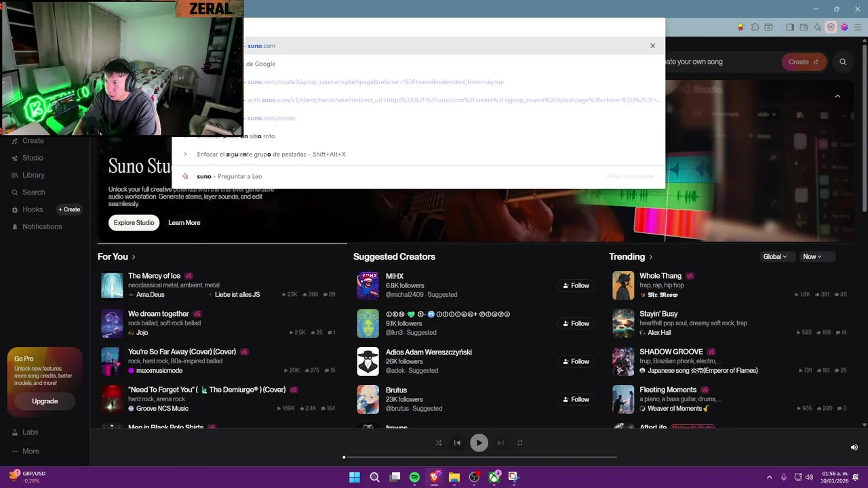Open File Explorer from the taskbar

point(454,477)
